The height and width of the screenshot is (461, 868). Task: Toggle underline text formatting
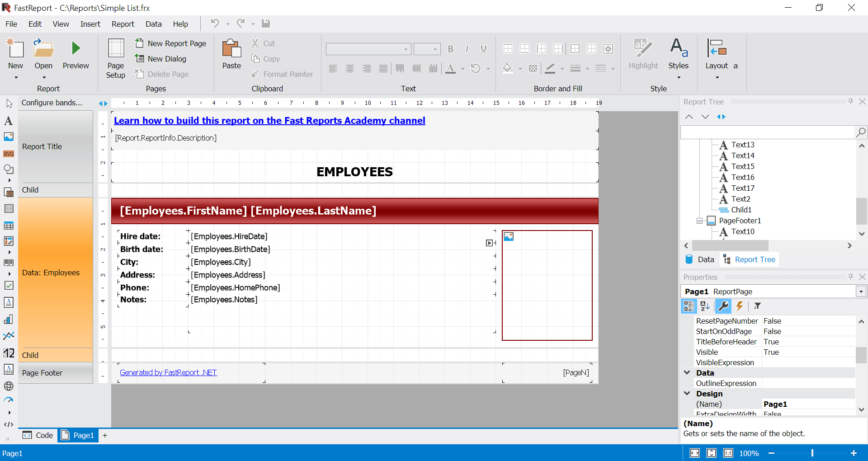click(484, 49)
